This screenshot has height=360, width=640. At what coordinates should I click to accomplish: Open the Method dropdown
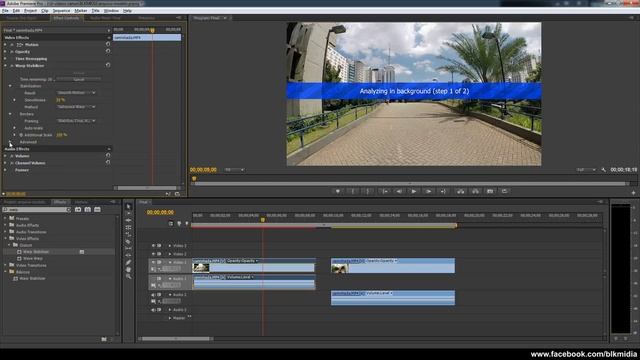click(76, 107)
